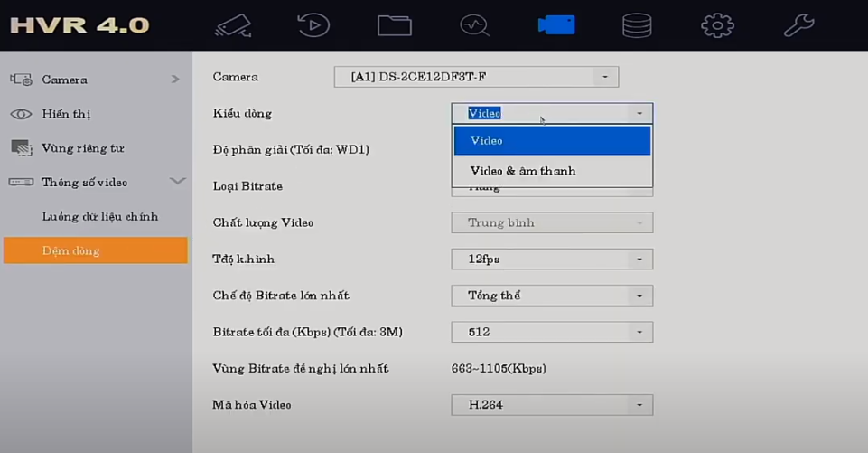Open Hiển thị in the sidebar
The width and height of the screenshot is (868, 453).
click(66, 114)
